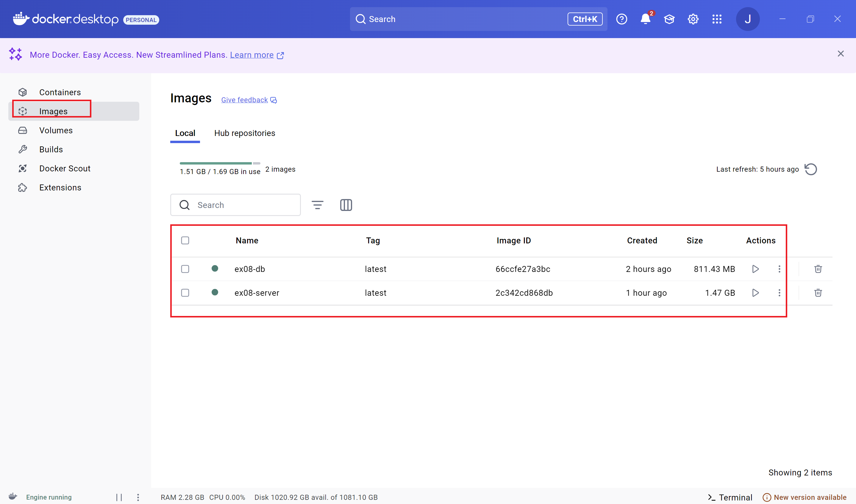
Task: Open the filter options dropdown
Action: [x=317, y=205]
